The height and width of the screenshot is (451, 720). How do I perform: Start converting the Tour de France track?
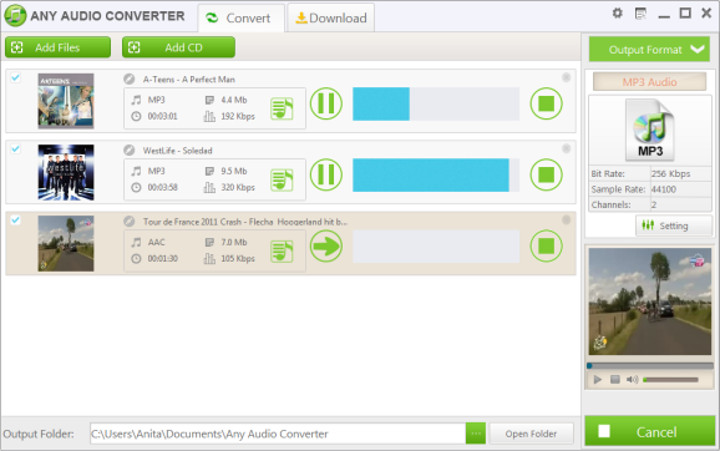tap(326, 246)
